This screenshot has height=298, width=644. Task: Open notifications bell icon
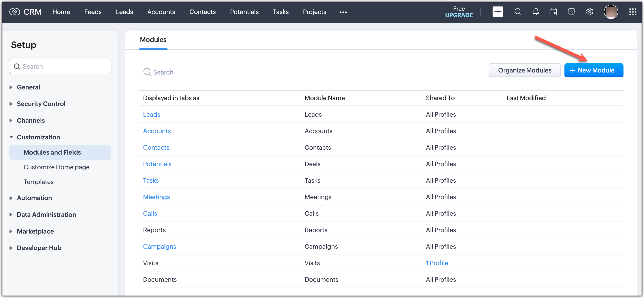535,12
